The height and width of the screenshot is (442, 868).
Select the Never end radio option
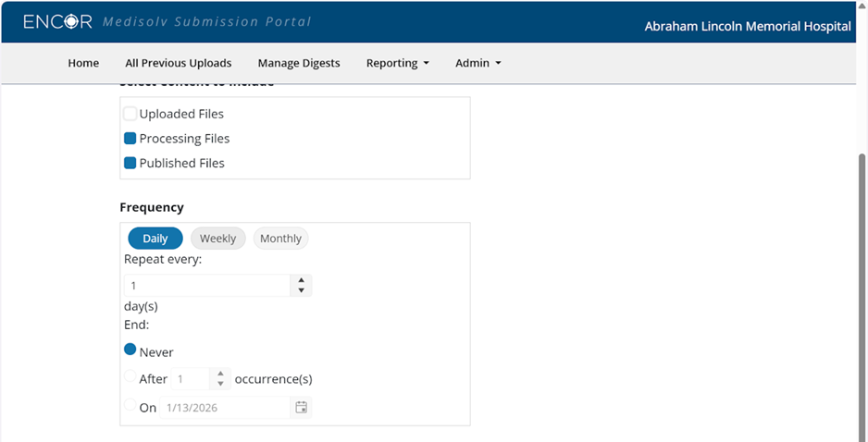click(130, 350)
